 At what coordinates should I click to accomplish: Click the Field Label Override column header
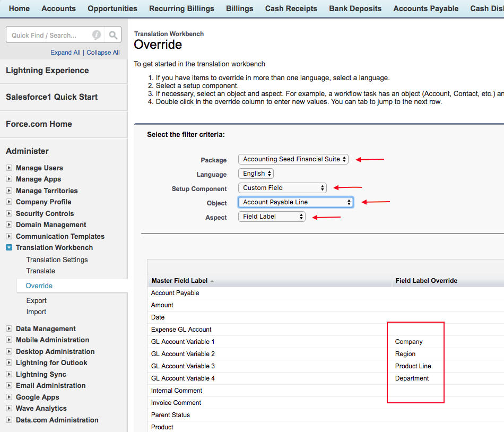tap(426, 281)
